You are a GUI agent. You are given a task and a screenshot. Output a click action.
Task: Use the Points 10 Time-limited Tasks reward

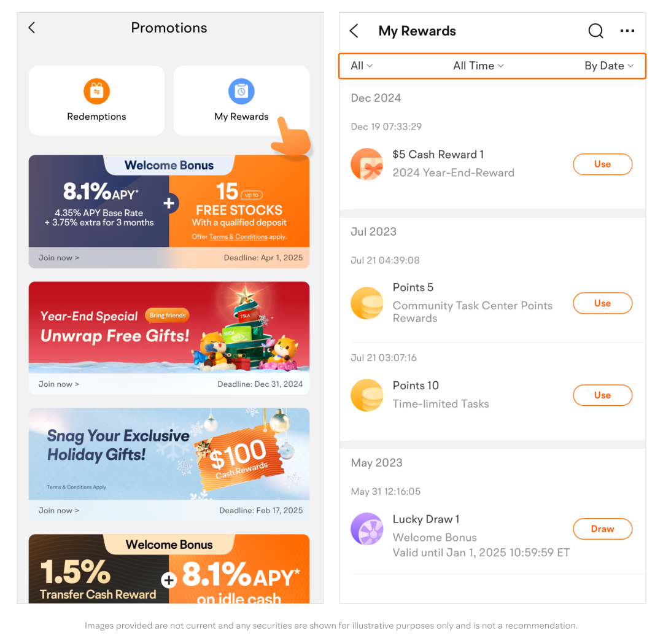pos(603,395)
